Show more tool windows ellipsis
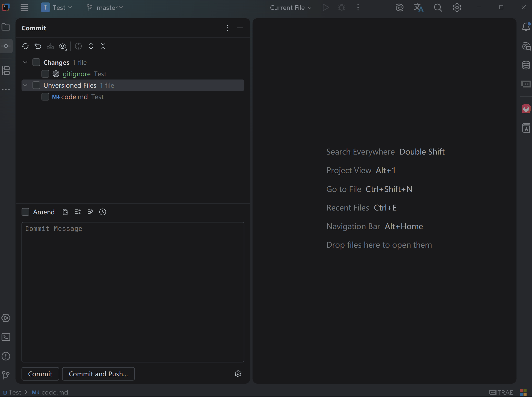Image resolution: width=532 pixels, height=397 pixels. pyautogui.click(x=6, y=90)
